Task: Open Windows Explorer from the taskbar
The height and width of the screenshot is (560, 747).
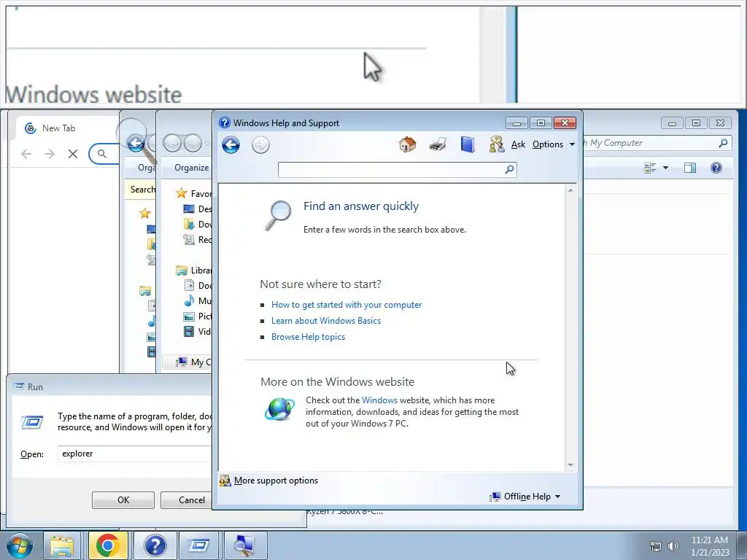Action: (x=63, y=545)
